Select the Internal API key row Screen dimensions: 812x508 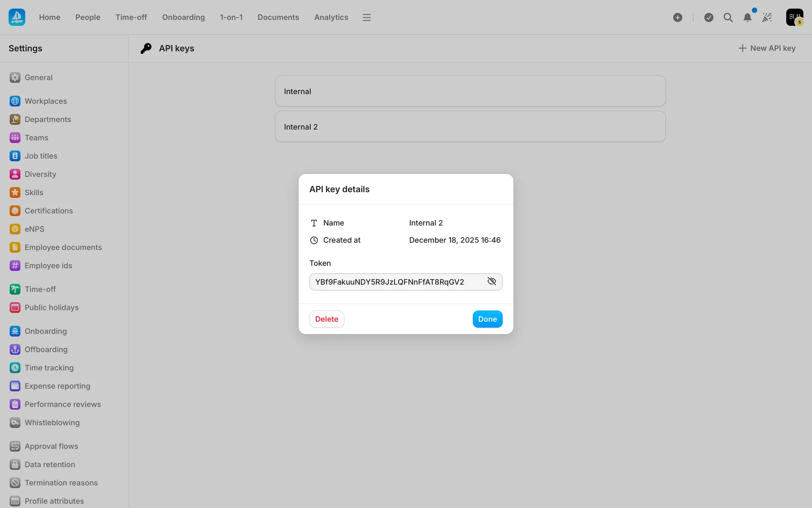470,91
